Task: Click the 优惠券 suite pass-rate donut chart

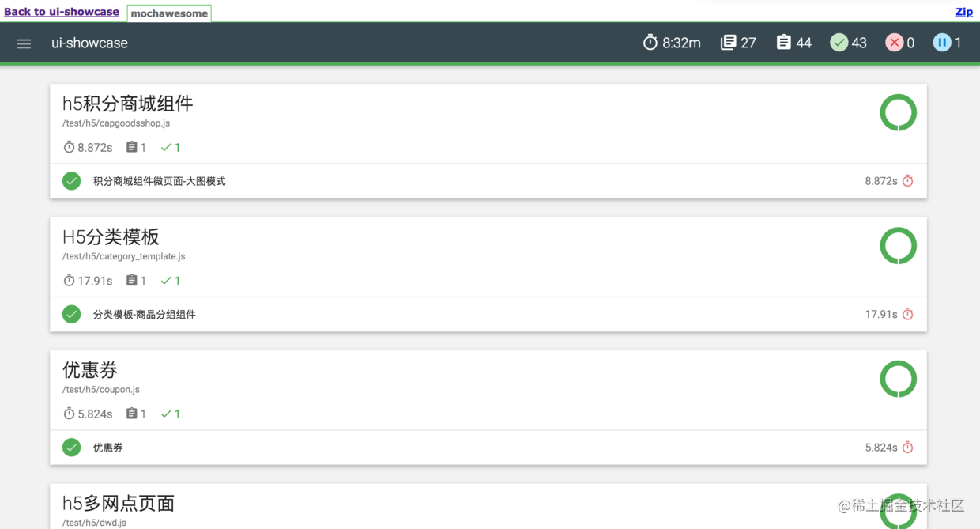Action: (899, 379)
